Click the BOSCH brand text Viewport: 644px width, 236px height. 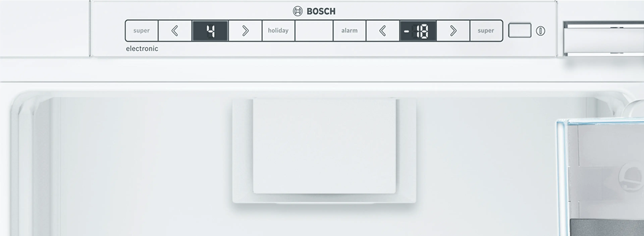pos(321,11)
